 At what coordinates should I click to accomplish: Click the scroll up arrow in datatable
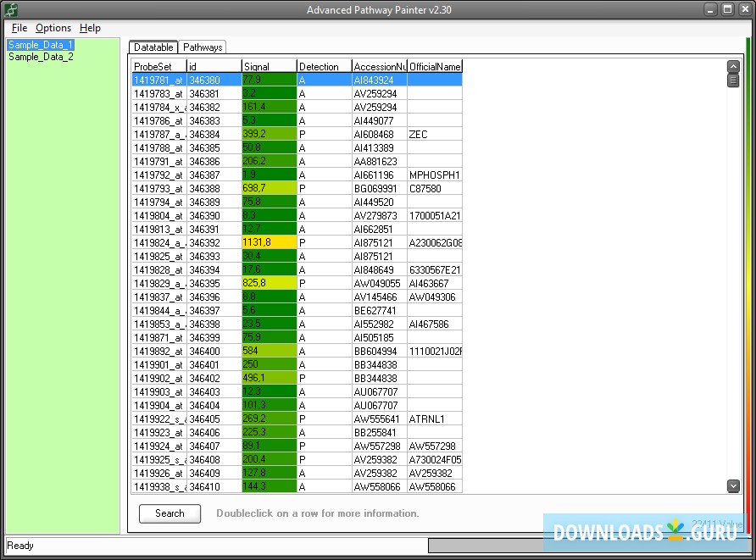click(x=733, y=66)
